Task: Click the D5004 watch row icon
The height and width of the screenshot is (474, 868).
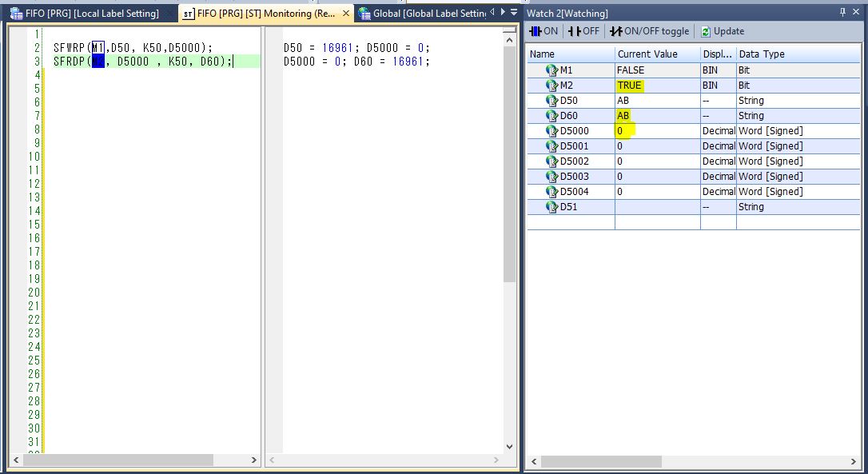Action: pos(552,192)
